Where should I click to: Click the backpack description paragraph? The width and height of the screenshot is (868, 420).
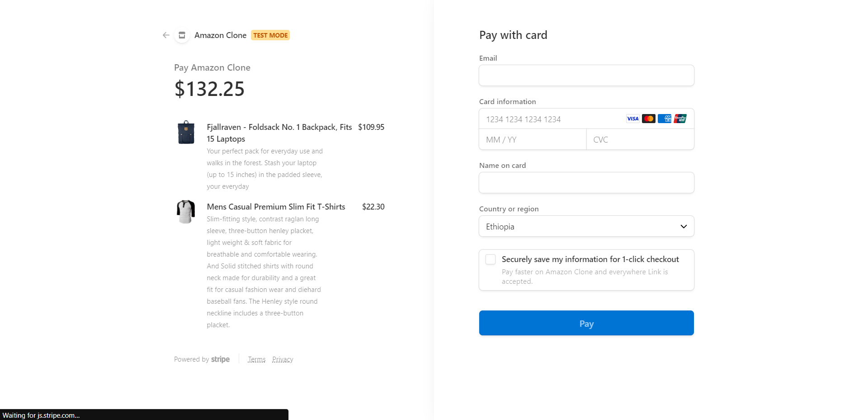pos(265,169)
